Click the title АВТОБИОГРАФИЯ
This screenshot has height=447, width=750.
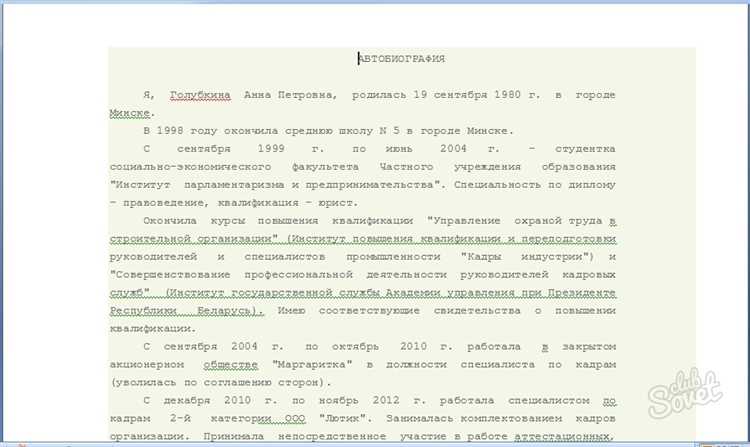(402, 59)
